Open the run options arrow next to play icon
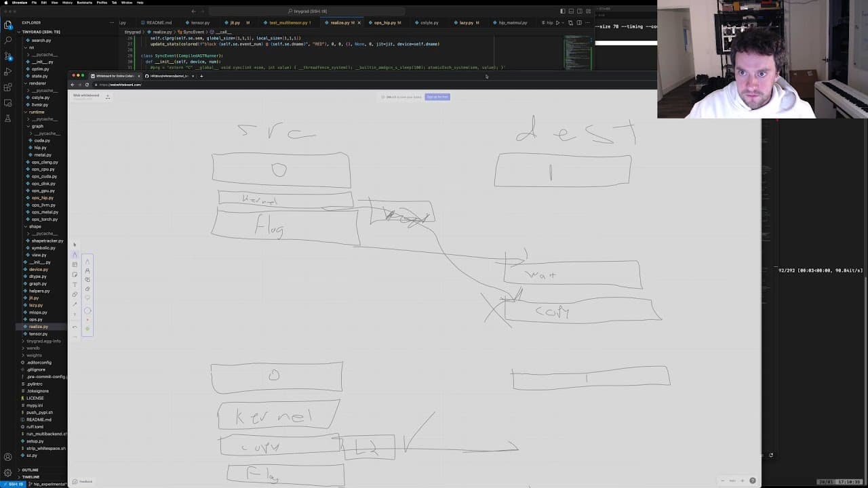 (x=563, y=22)
